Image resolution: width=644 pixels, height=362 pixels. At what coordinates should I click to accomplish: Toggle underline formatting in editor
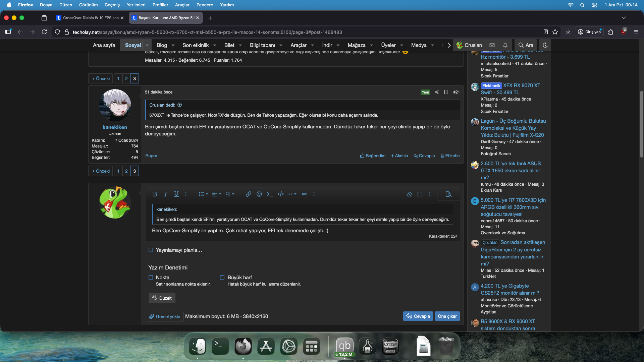tap(176, 194)
